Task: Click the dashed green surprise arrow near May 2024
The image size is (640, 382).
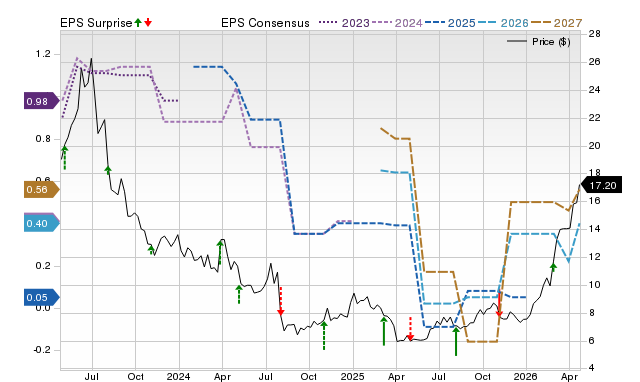Action: click(x=239, y=295)
